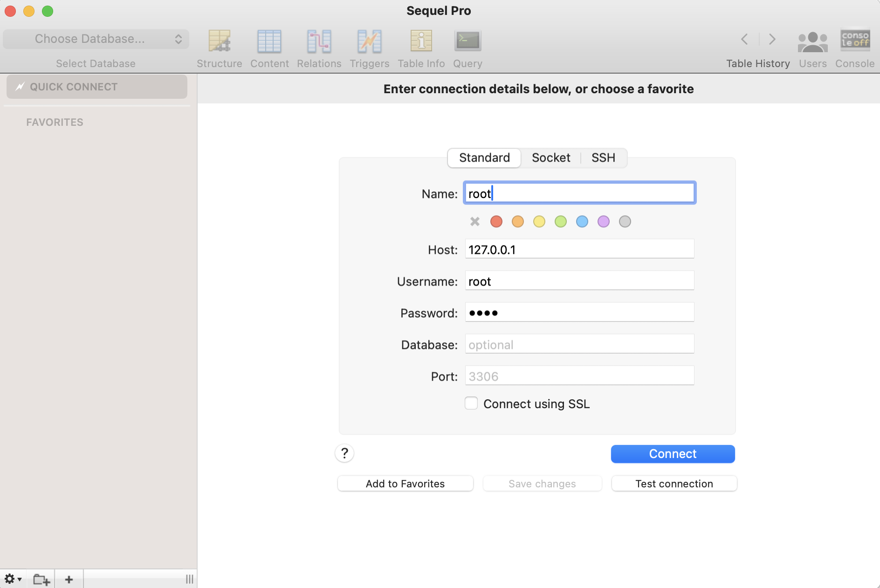The width and height of the screenshot is (880, 588).
Task: Focus the Port input field
Action: point(579,376)
